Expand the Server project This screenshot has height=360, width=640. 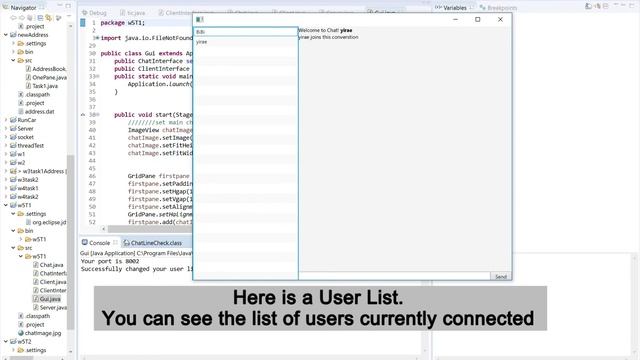pyautogui.click(x=6, y=129)
